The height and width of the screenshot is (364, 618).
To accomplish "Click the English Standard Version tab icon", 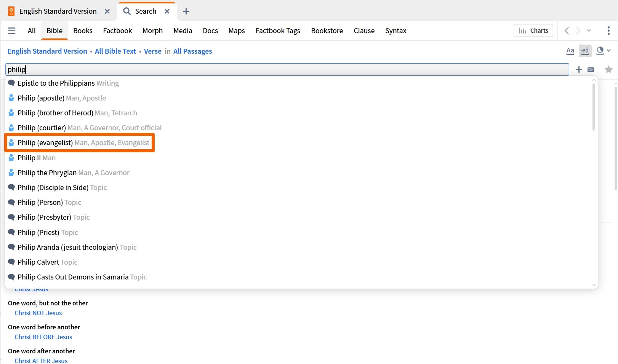I will [11, 11].
